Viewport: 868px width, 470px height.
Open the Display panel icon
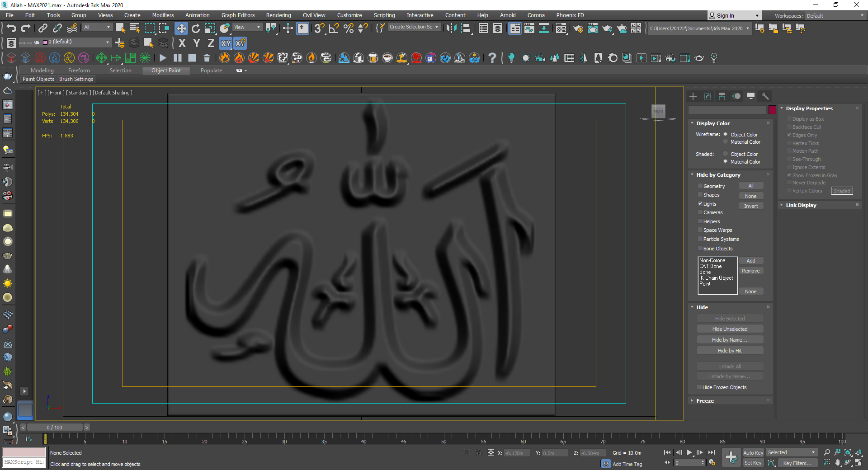tap(751, 96)
